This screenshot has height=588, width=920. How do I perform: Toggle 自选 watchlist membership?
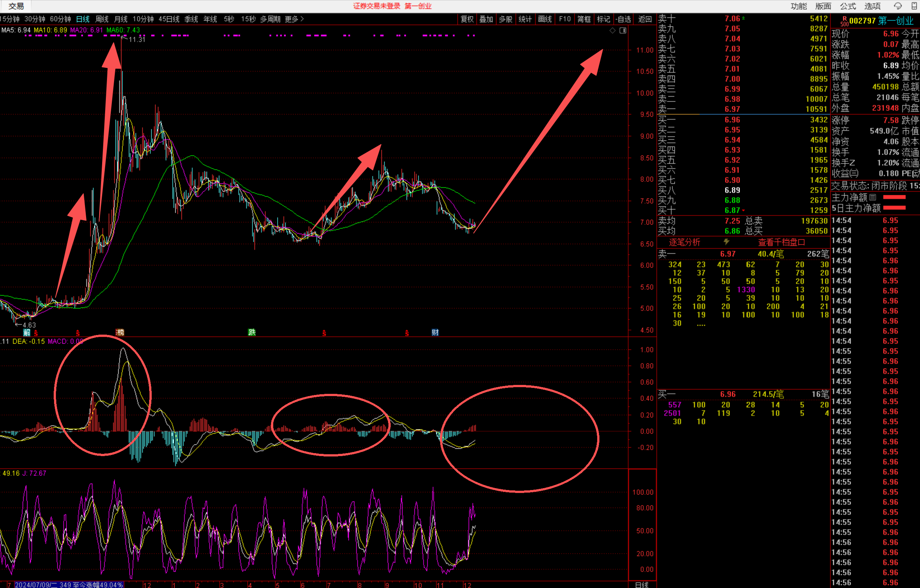point(623,19)
